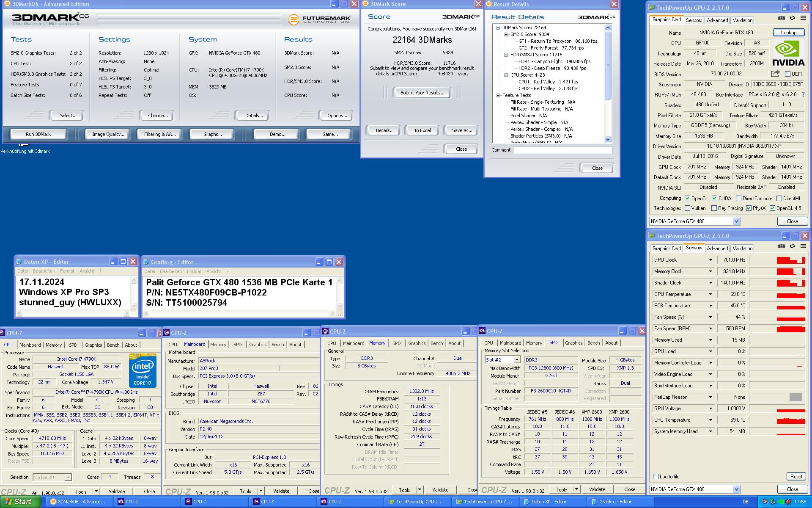The width and height of the screenshot is (812, 508).
Task: Click the DE language indicator in the taskbar
Action: [746, 502]
